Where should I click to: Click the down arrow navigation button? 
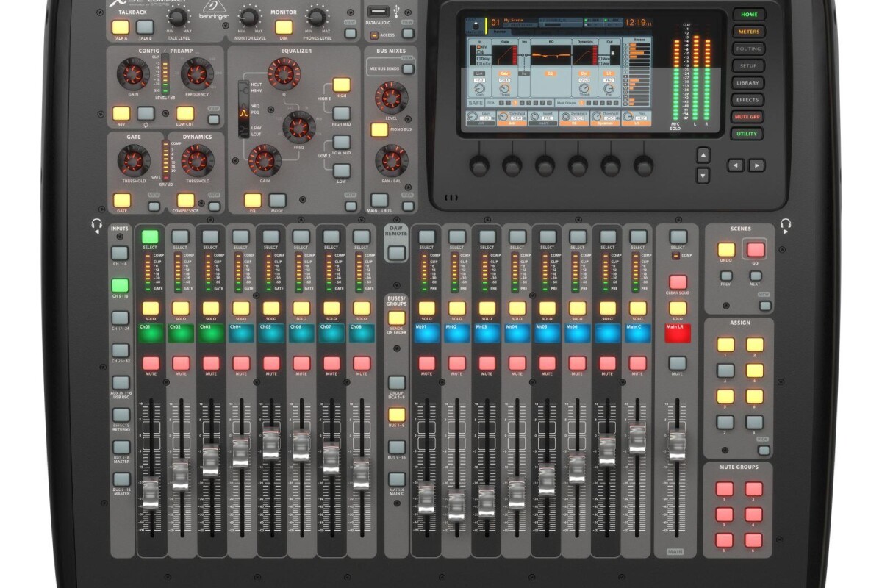(703, 175)
